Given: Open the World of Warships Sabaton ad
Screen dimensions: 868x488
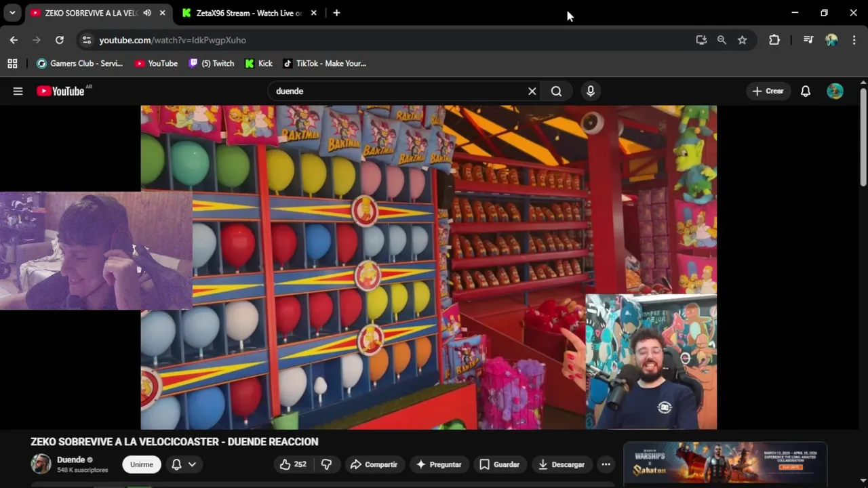Looking at the screenshot, I should click(725, 463).
